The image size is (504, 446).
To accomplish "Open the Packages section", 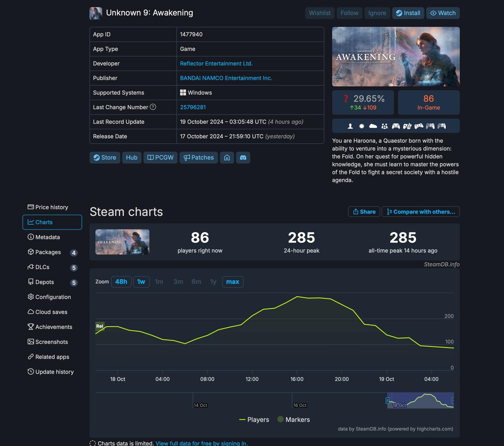I will (x=52, y=252).
